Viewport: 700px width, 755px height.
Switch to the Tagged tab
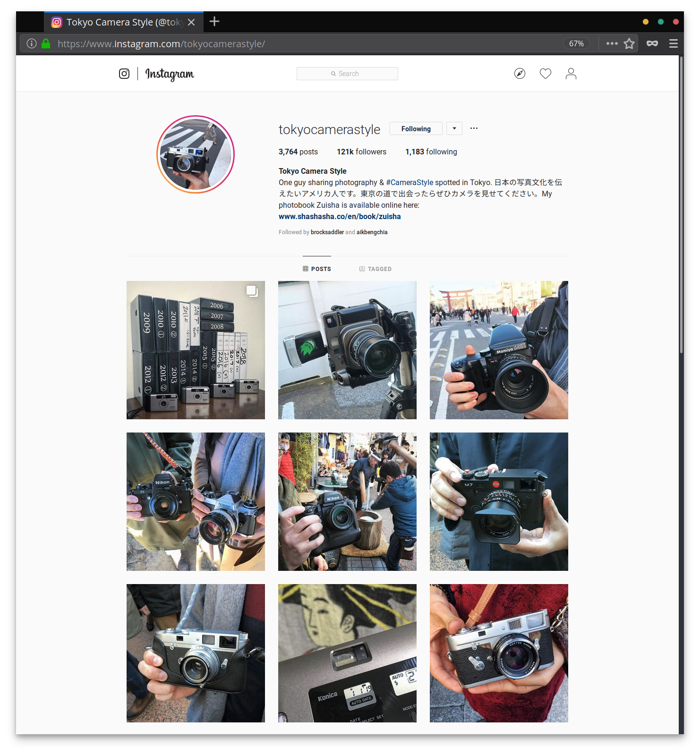[x=376, y=269]
